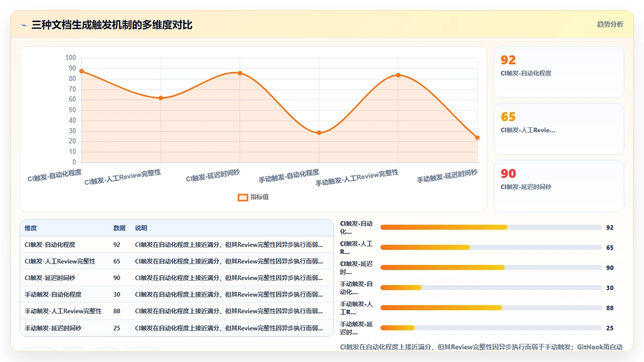This screenshot has width=644, height=362.
Task: Click the 趋势分析 label in the header
Action: (x=610, y=24)
